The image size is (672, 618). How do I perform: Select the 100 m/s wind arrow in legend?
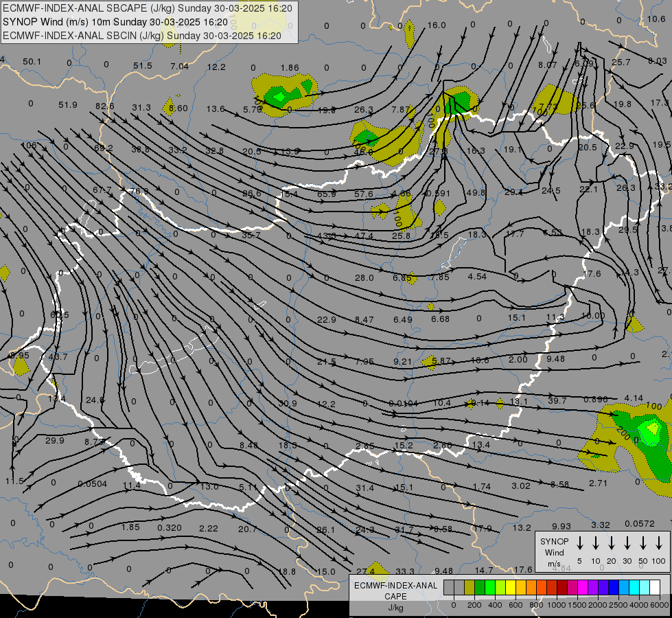click(659, 542)
